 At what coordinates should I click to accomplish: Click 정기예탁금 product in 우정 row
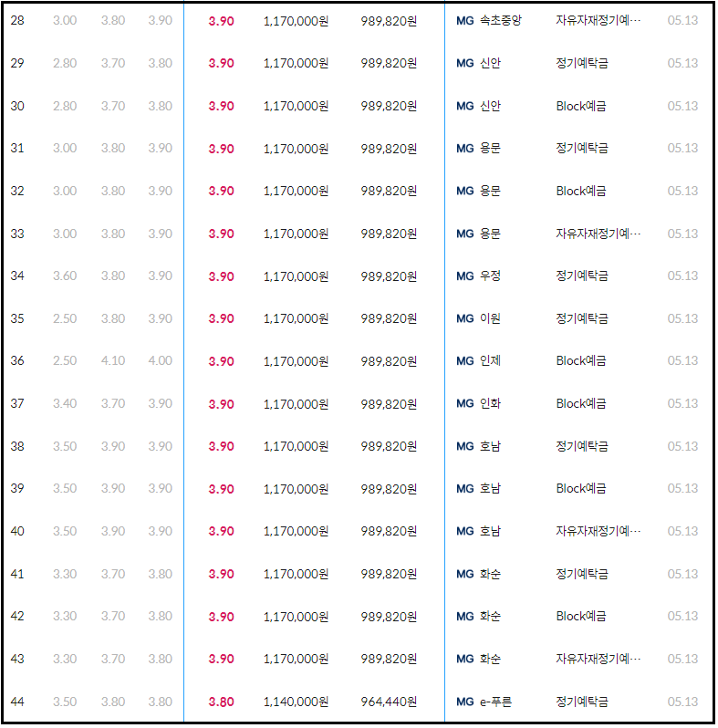click(582, 276)
